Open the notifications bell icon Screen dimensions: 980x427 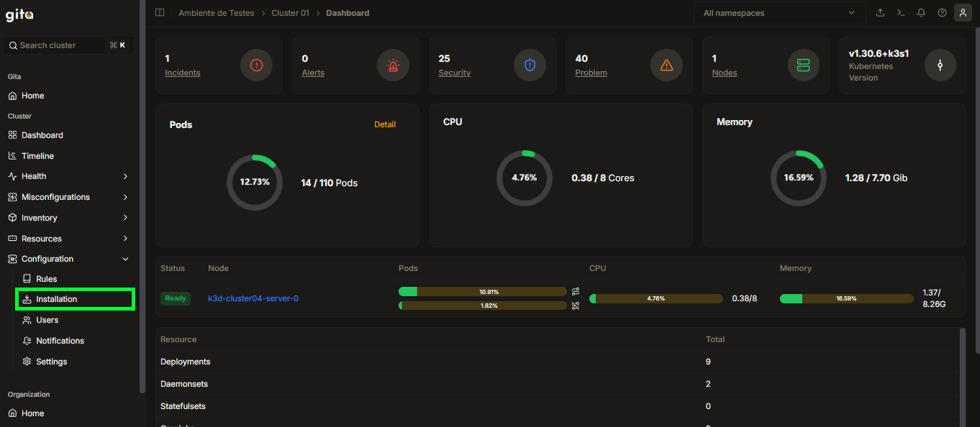pos(921,13)
